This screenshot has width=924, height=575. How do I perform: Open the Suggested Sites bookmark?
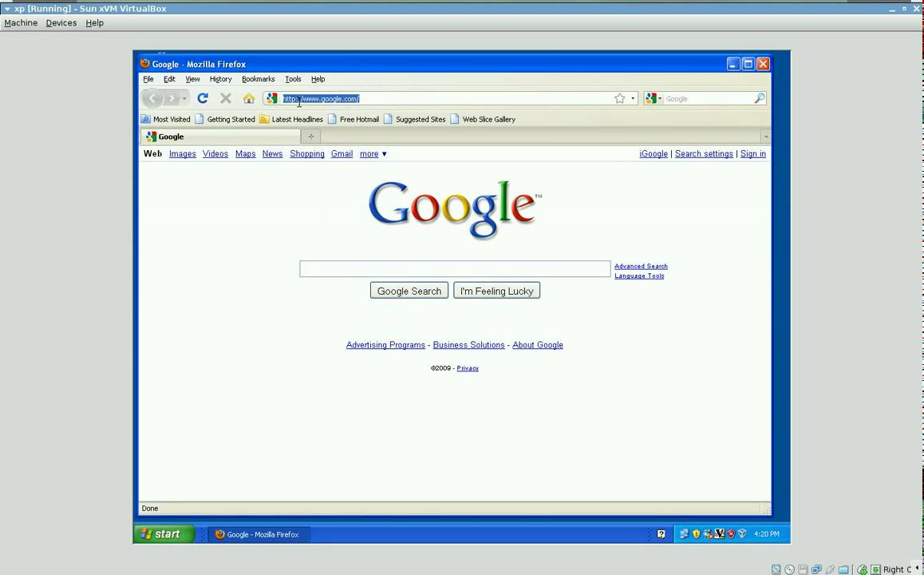pos(415,119)
